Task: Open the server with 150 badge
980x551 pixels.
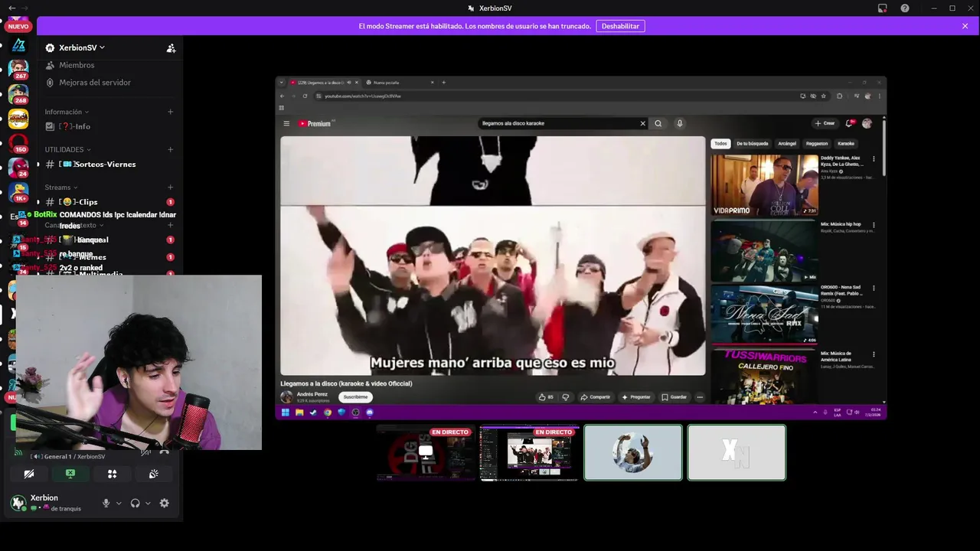Action: coord(18,142)
